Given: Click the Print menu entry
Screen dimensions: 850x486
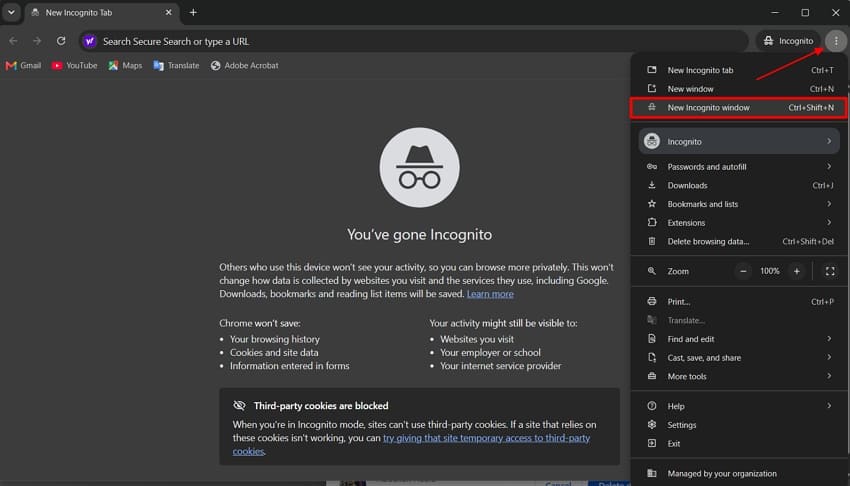Looking at the screenshot, I should (x=739, y=302).
